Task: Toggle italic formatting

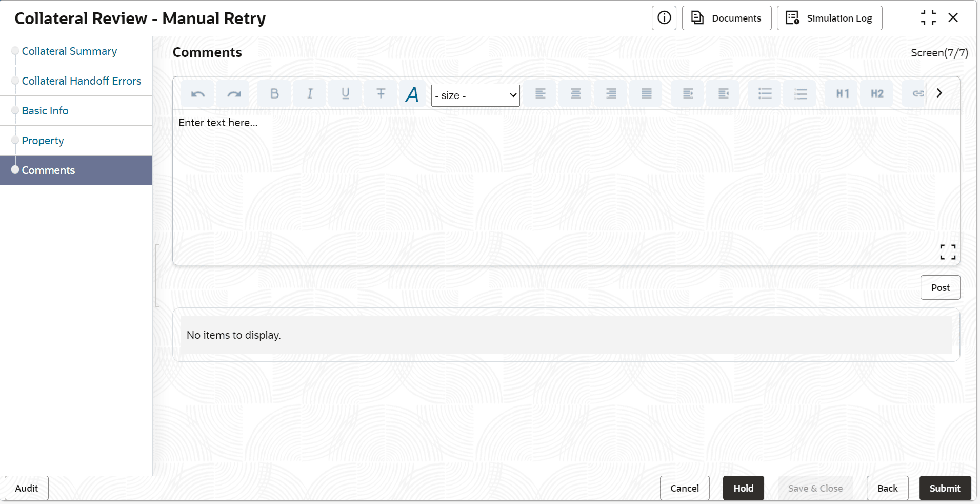Action: [310, 94]
